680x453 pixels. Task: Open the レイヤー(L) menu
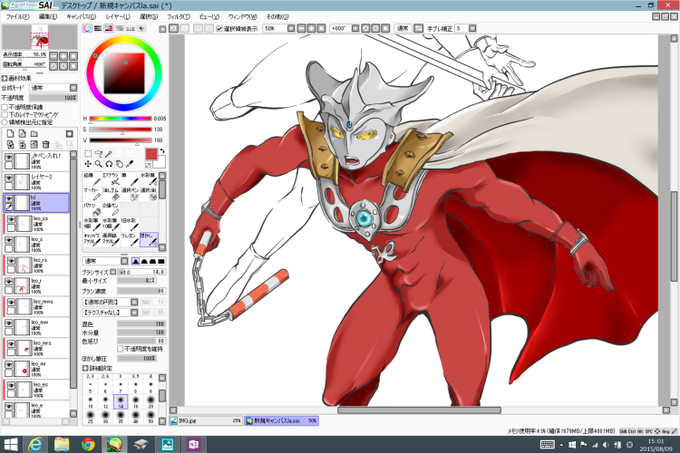click(118, 16)
